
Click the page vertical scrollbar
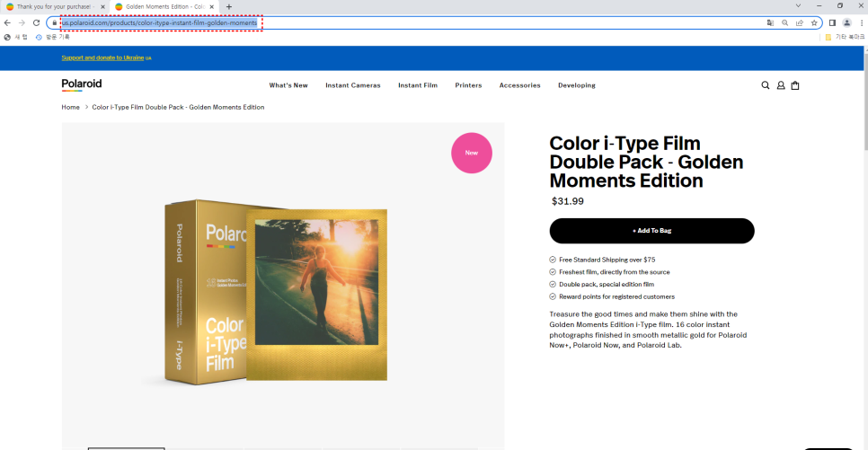[x=864, y=100]
